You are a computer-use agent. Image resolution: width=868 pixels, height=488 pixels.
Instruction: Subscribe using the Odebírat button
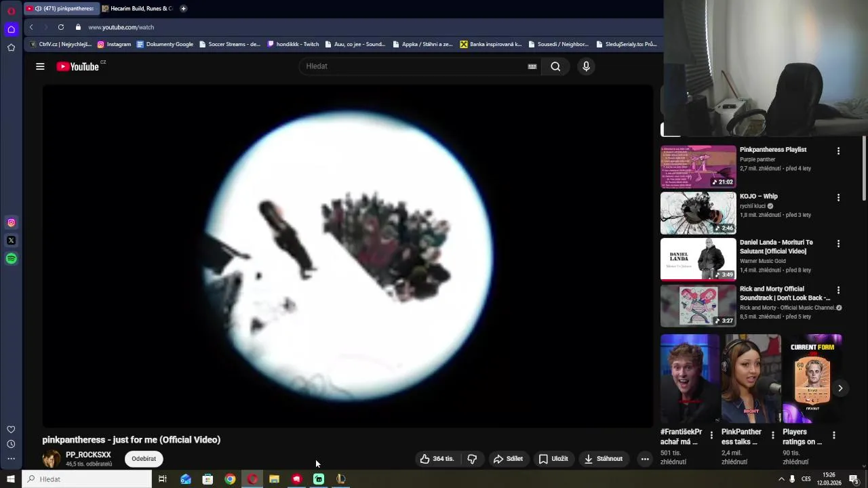click(144, 459)
